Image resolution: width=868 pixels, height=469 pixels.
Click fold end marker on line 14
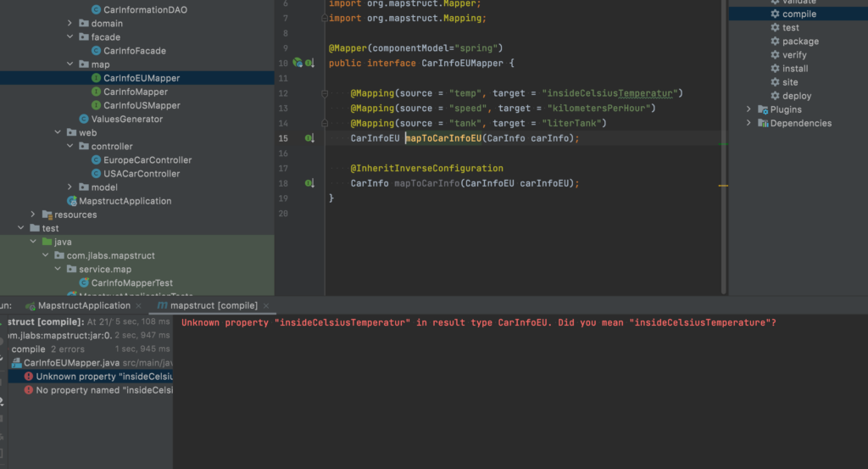point(325,123)
